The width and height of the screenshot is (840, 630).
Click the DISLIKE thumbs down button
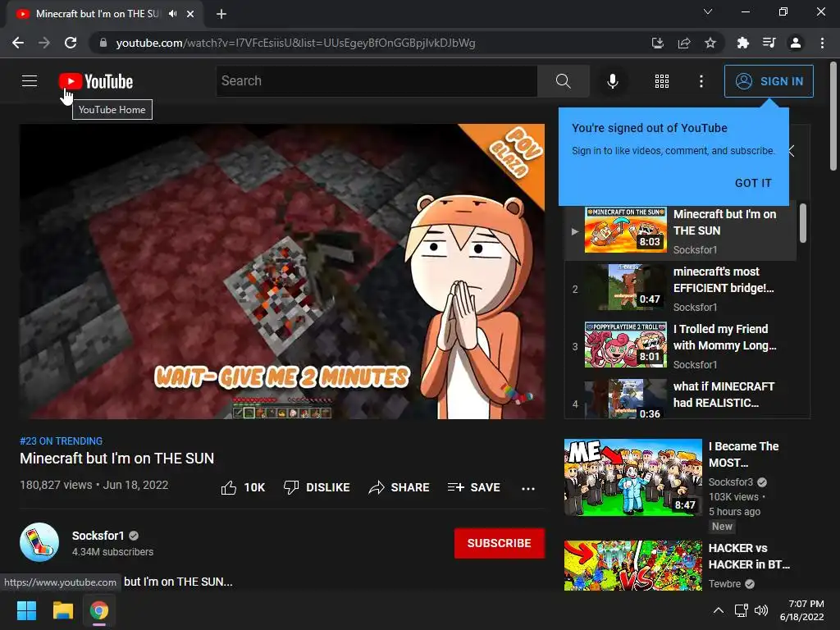pyautogui.click(x=317, y=487)
